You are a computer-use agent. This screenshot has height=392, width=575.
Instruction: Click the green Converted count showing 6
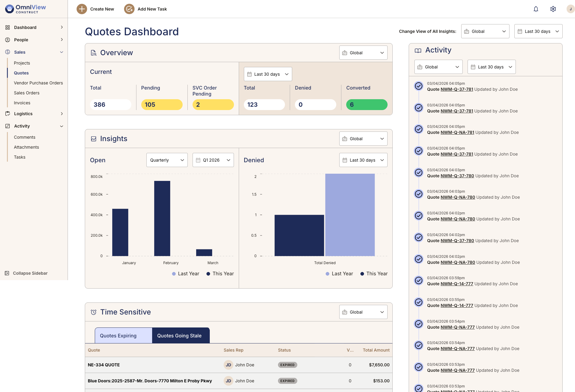366,105
